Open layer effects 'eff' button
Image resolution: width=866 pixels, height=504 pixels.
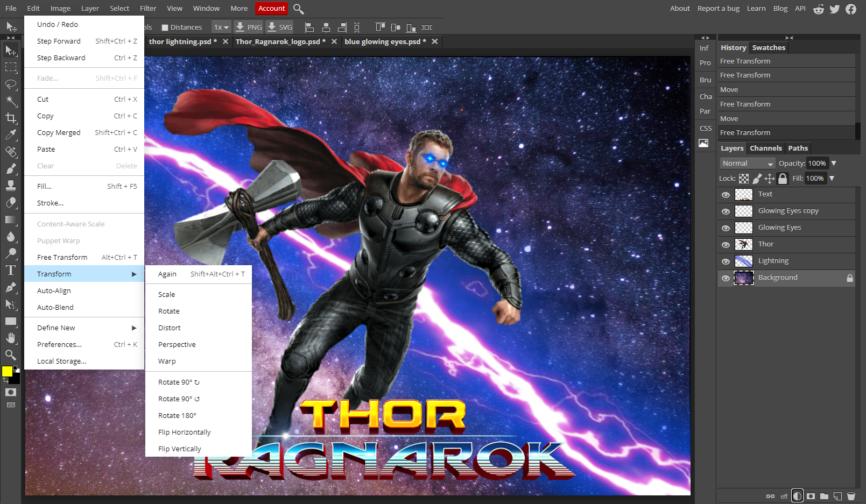click(x=784, y=496)
